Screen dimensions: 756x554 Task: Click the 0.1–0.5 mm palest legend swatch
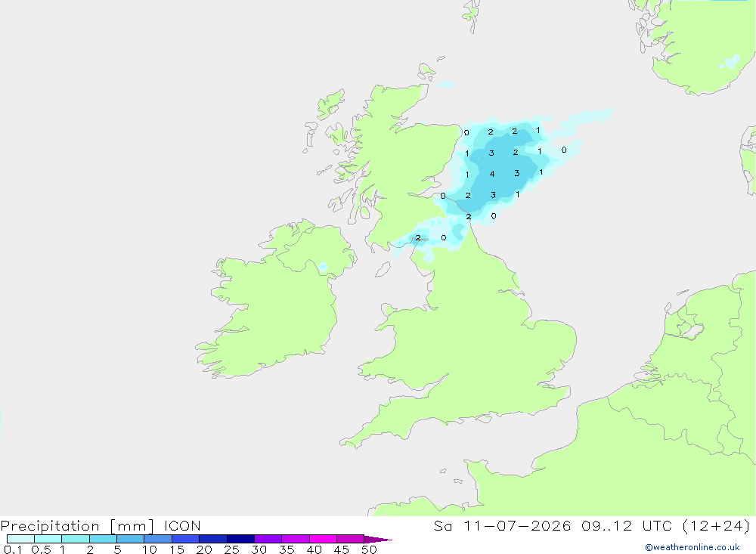[x=20, y=539]
